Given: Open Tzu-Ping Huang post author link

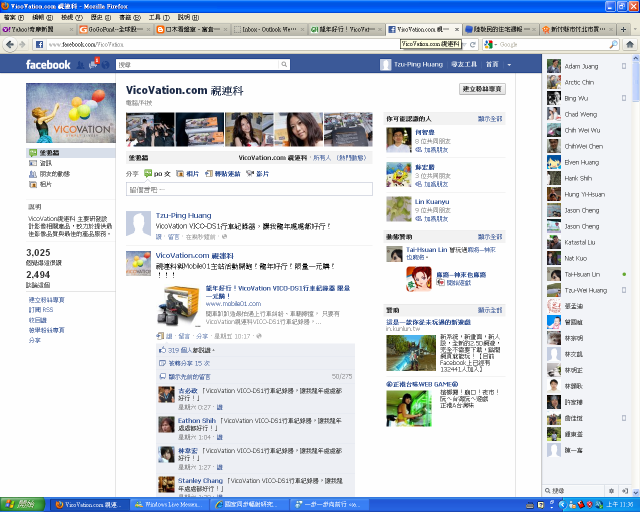Looking at the screenshot, I should coord(183,216).
